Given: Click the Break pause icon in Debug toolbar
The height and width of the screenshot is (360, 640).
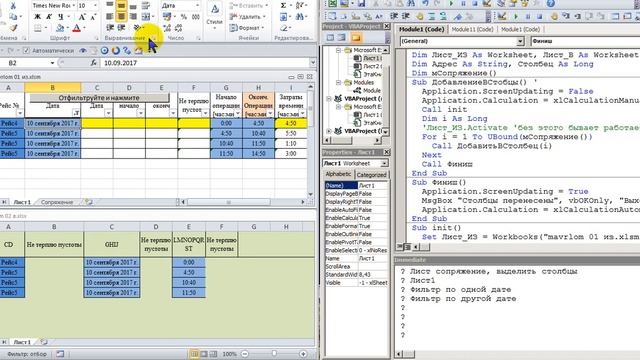Looking at the screenshot, I should (x=527, y=16).
